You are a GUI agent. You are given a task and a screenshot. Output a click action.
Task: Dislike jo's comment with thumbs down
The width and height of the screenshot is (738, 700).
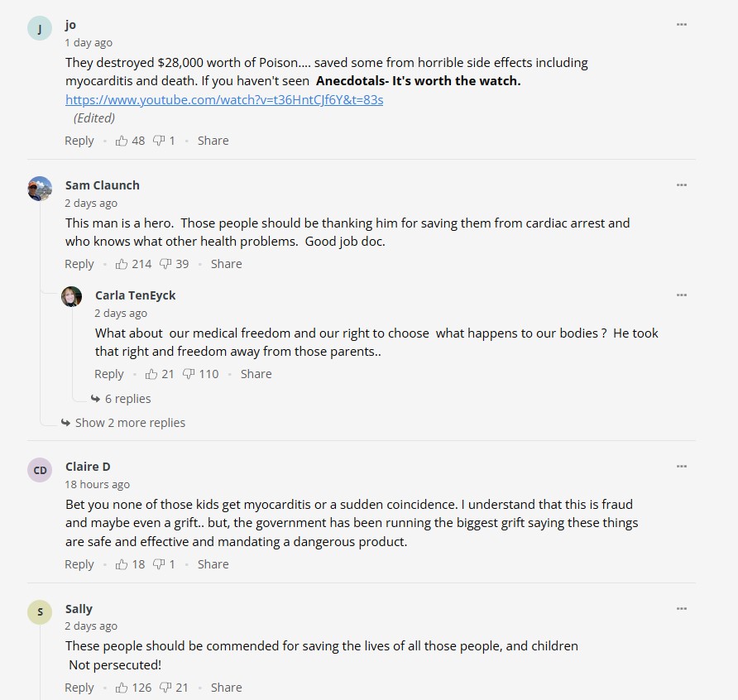click(159, 141)
